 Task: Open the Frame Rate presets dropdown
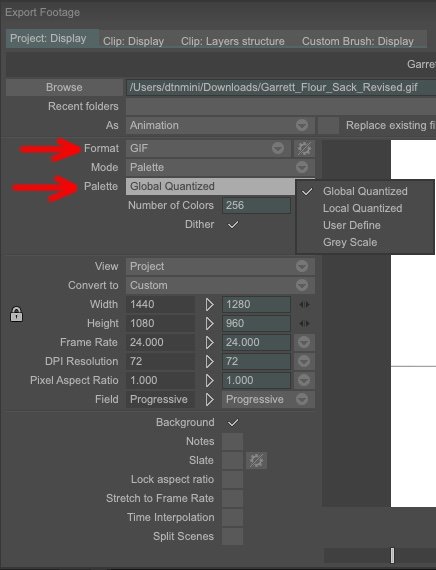304,342
